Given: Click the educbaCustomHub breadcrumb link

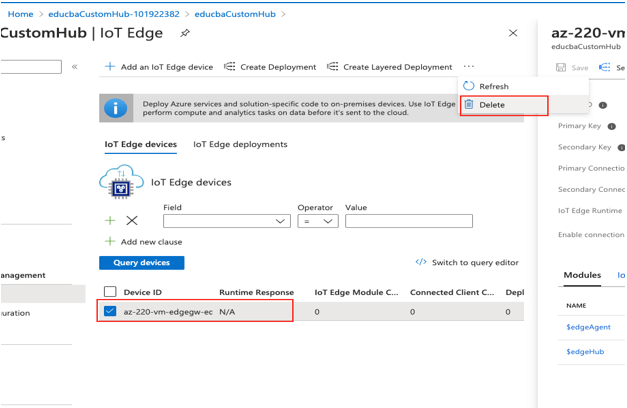Looking at the screenshot, I should coord(235,14).
